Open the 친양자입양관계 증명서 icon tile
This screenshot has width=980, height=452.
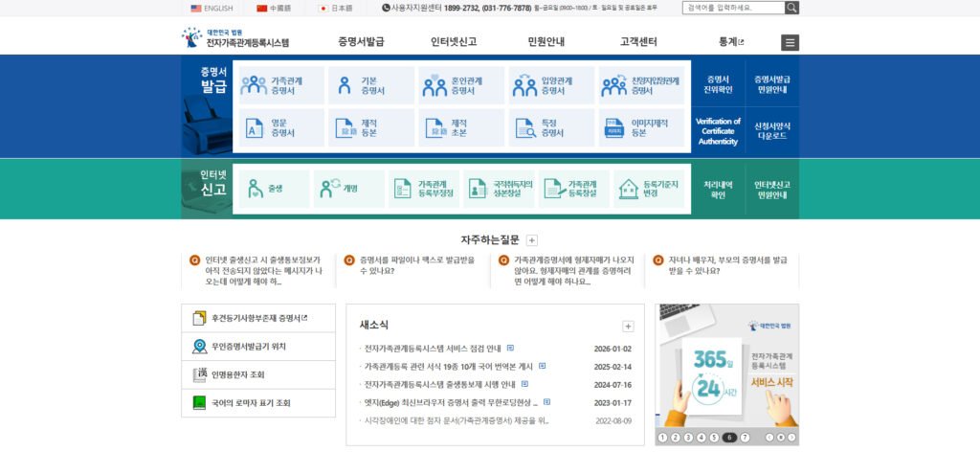(641, 85)
